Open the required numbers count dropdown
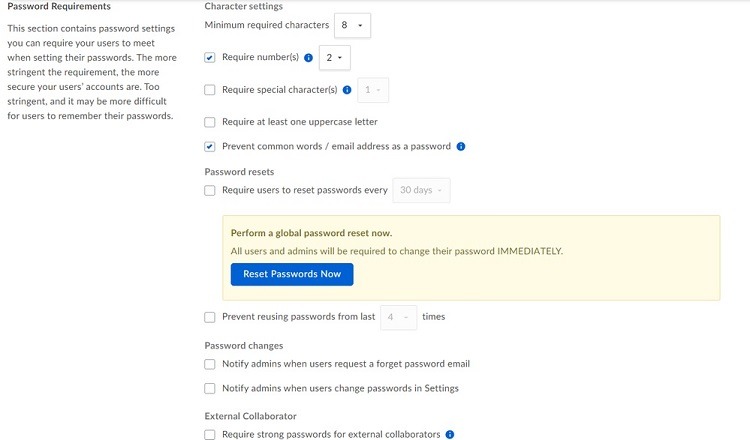The width and height of the screenshot is (750, 440). 334,58
